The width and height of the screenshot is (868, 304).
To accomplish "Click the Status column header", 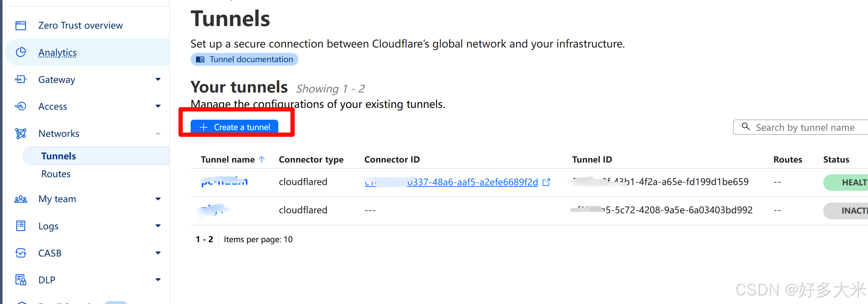I will [836, 159].
